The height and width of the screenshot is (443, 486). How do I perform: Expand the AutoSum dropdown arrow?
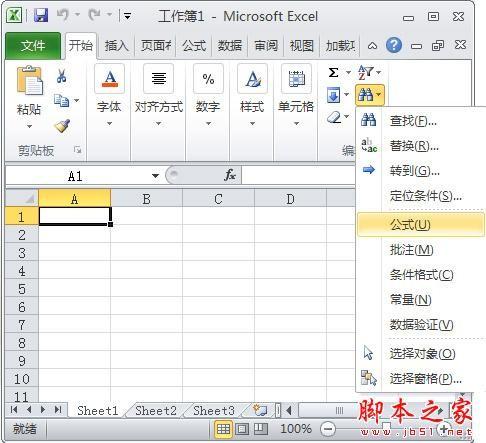coord(348,72)
